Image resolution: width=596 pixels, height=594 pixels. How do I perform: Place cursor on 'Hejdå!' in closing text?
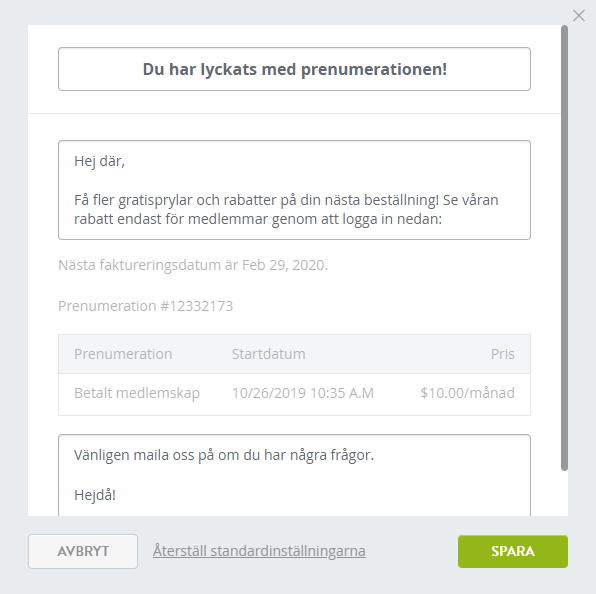95,495
